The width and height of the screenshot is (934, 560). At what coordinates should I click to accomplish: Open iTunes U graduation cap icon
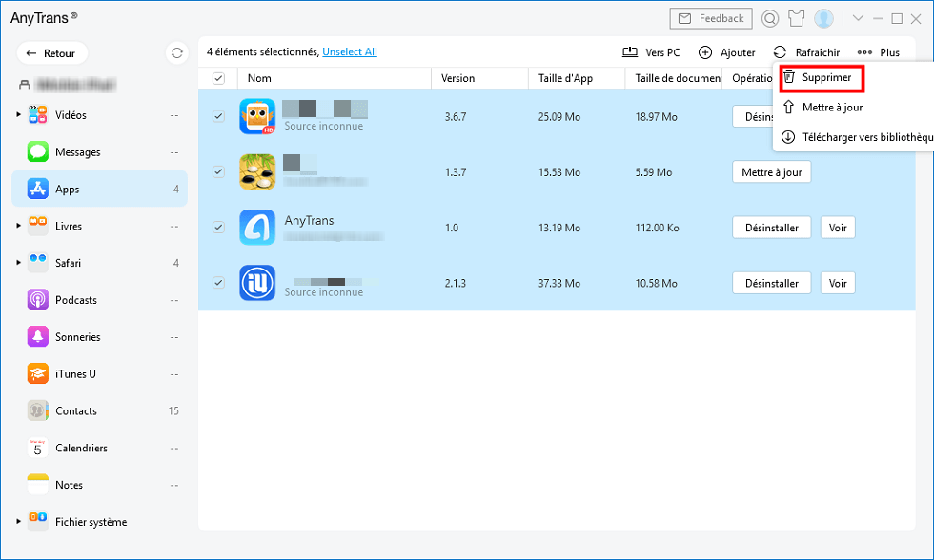click(x=37, y=373)
